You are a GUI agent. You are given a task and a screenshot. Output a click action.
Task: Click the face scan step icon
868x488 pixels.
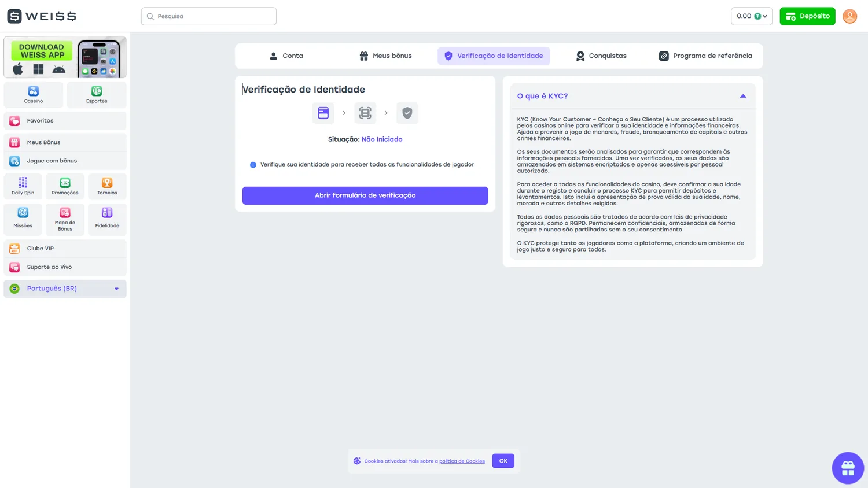click(x=365, y=113)
